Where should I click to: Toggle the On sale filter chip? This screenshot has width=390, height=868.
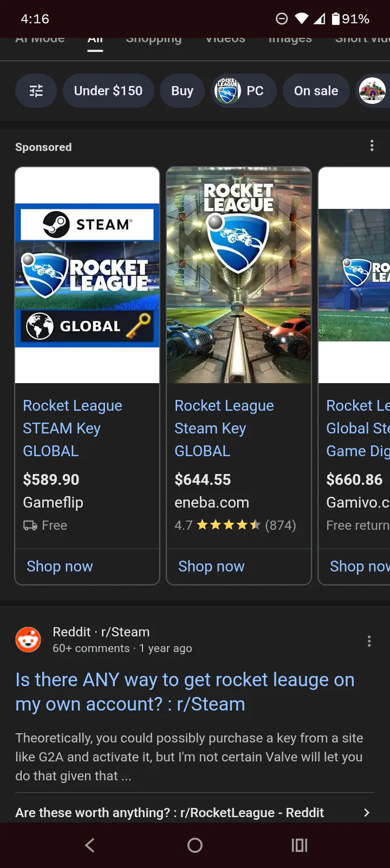(316, 91)
